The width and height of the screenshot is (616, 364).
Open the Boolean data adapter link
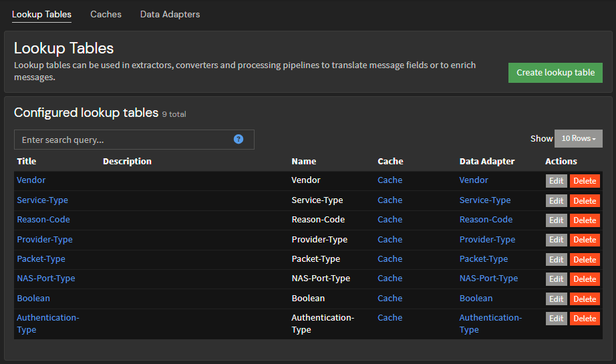coord(476,298)
